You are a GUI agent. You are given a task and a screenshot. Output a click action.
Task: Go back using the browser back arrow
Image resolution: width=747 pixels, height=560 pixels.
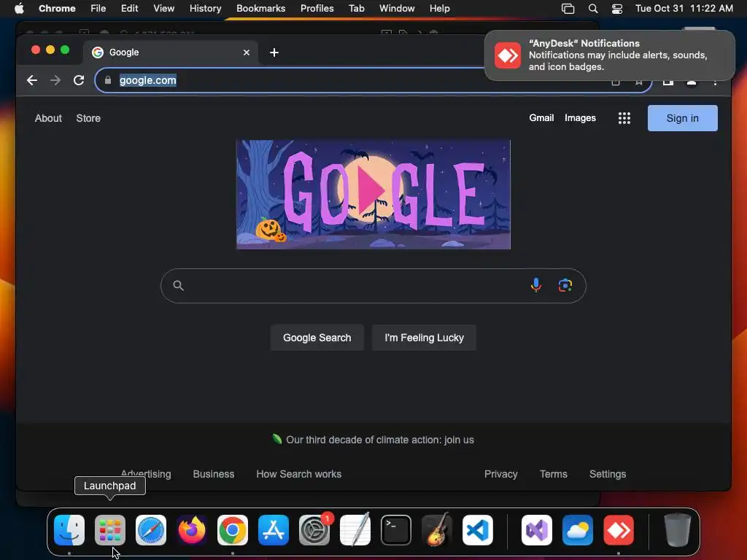tap(32, 80)
